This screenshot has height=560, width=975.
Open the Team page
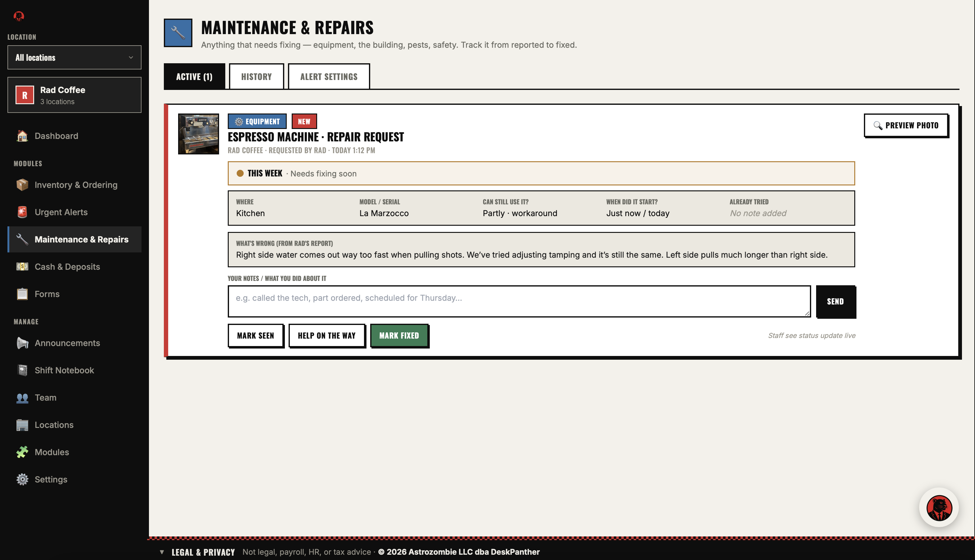(74, 398)
